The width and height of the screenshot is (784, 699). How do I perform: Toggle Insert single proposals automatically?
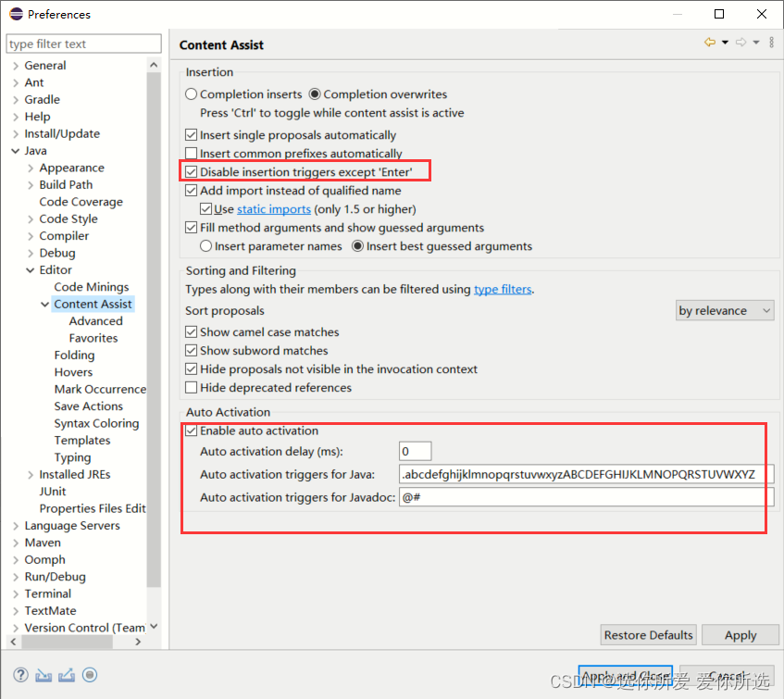[191, 135]
